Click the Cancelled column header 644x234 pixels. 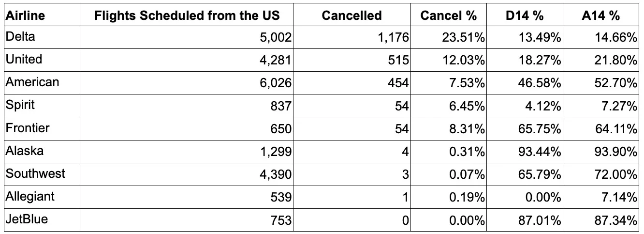coord(351,16)
